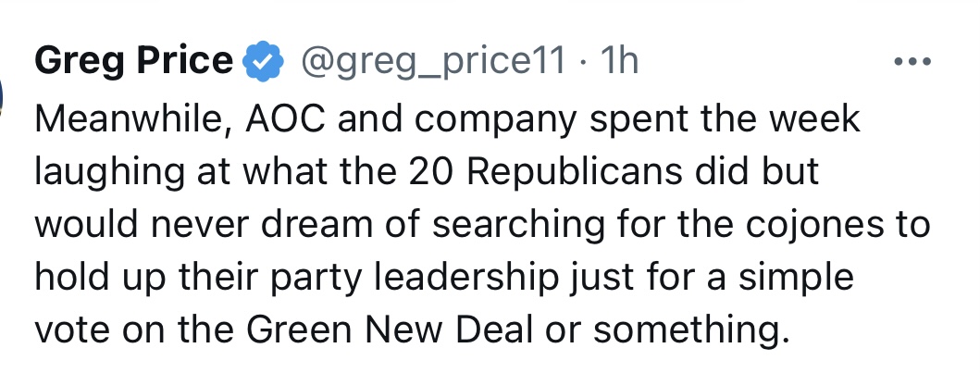Click the blue verified badge

(263, 61)
